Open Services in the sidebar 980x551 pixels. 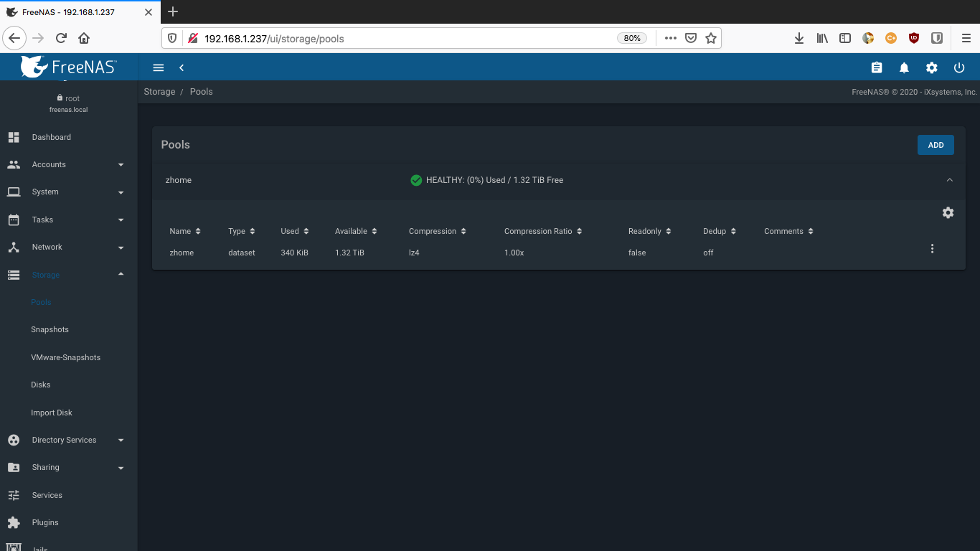69,495
